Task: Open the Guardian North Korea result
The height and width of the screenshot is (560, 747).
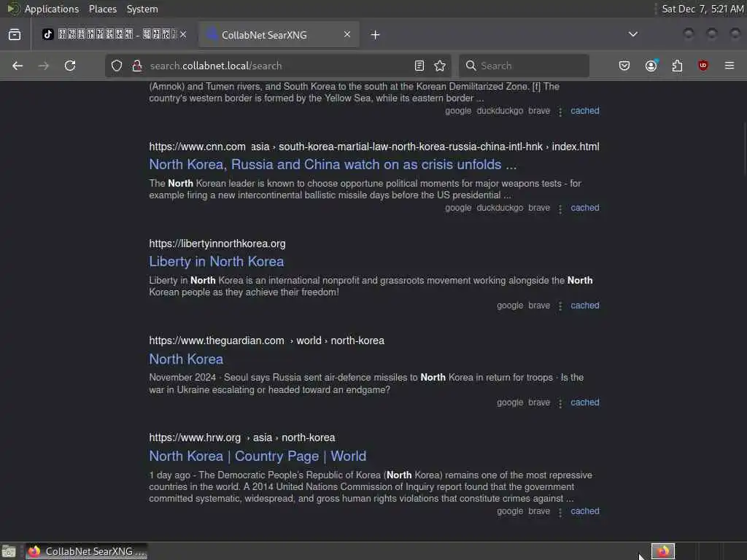Action: click(x=186, y=359)
